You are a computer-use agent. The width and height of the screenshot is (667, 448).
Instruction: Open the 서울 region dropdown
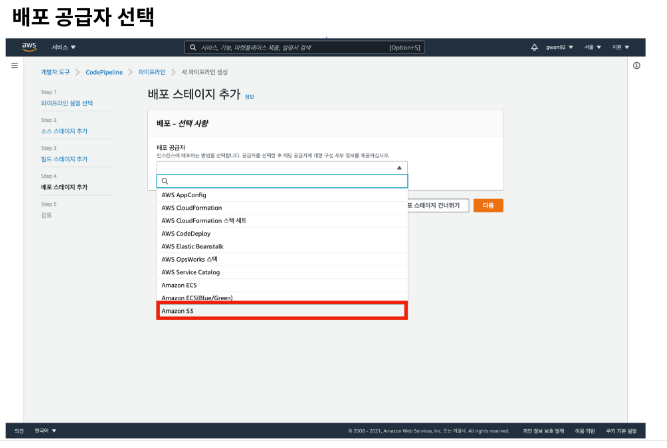pos(593,47)
